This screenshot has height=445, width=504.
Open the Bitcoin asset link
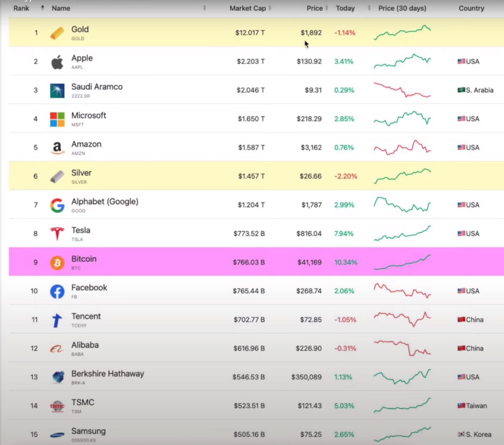click(x=84, y=259)
